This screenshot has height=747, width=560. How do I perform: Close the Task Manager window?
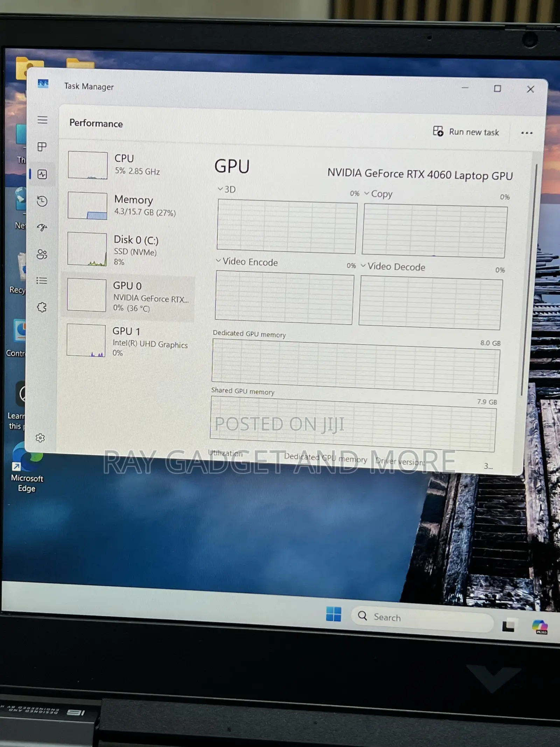pyautogui.click(x=531, y=89)
